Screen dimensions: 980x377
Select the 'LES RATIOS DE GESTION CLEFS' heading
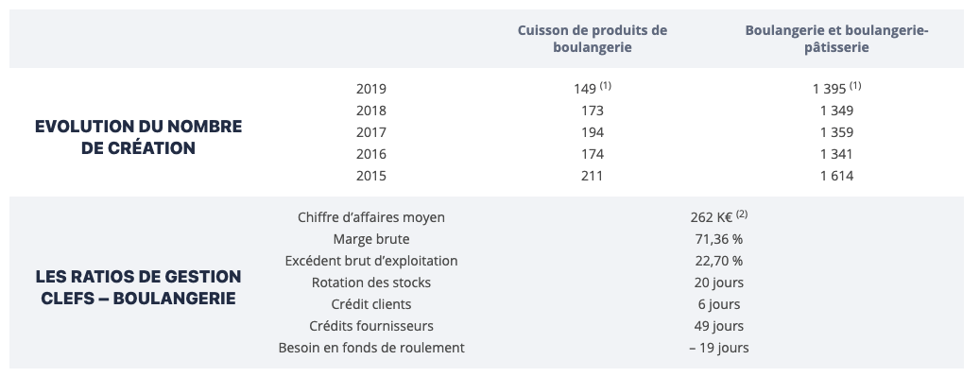point(138,287)
